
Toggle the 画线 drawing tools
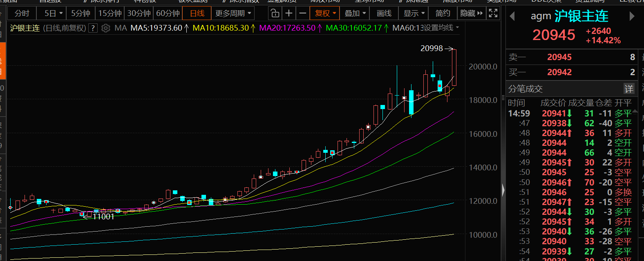[x=384, y=13]
